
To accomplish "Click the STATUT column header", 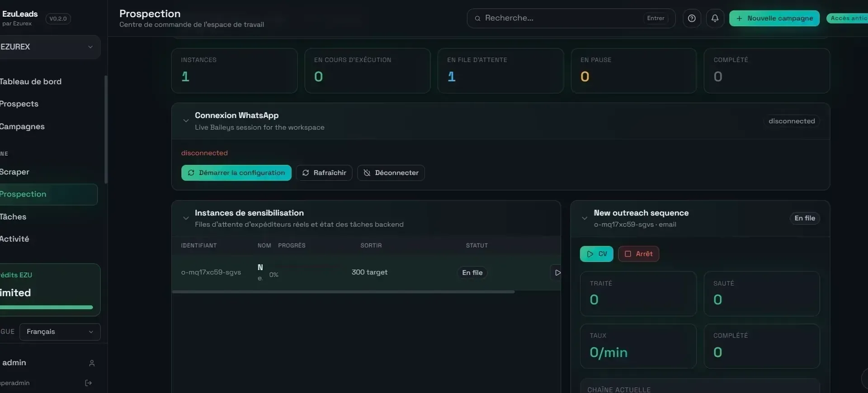I will point(477,246).
